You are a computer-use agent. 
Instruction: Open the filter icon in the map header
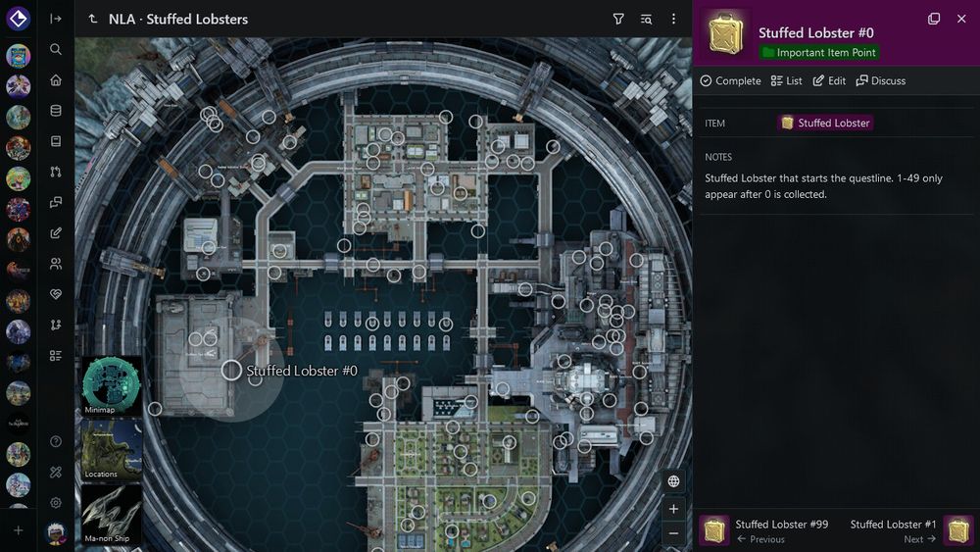[618, 19]
